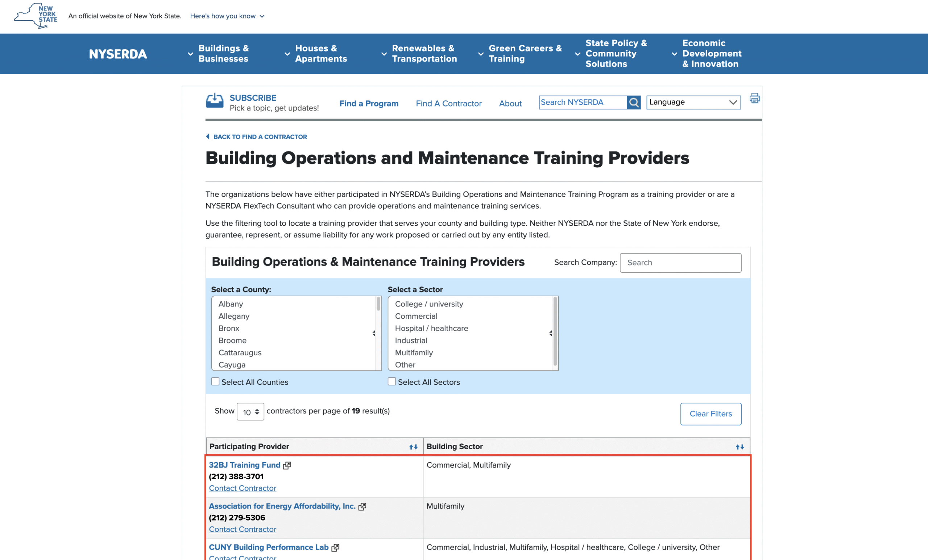Click the Building Sector column header

tap(587, 446)
